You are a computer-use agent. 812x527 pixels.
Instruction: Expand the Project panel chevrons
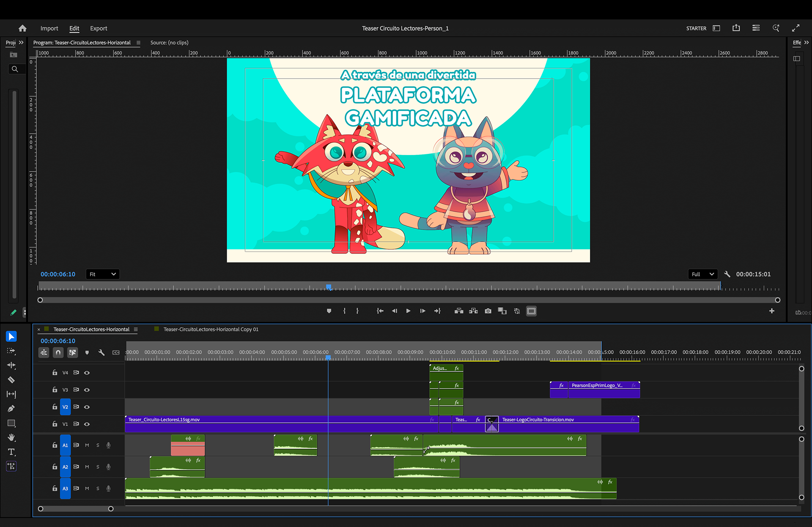coord(21,43)
